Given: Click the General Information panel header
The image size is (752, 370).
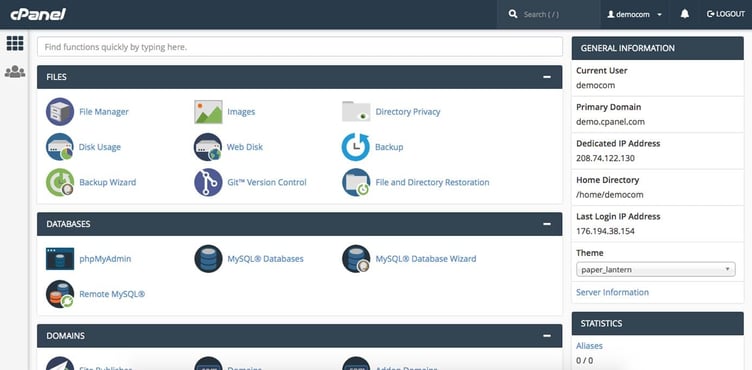Looking at the screenshot, I should click(658, 48).
